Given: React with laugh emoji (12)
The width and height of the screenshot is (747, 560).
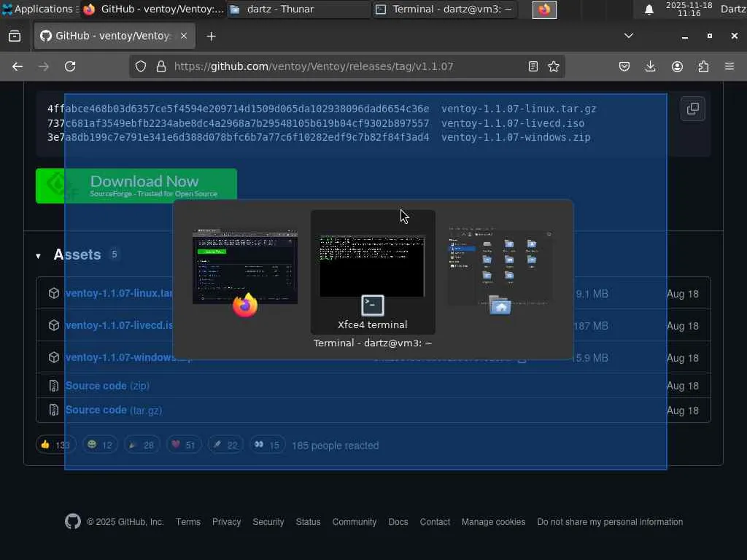Looking at the screenshot, I should pyautogui.click(x=99, y=445).
